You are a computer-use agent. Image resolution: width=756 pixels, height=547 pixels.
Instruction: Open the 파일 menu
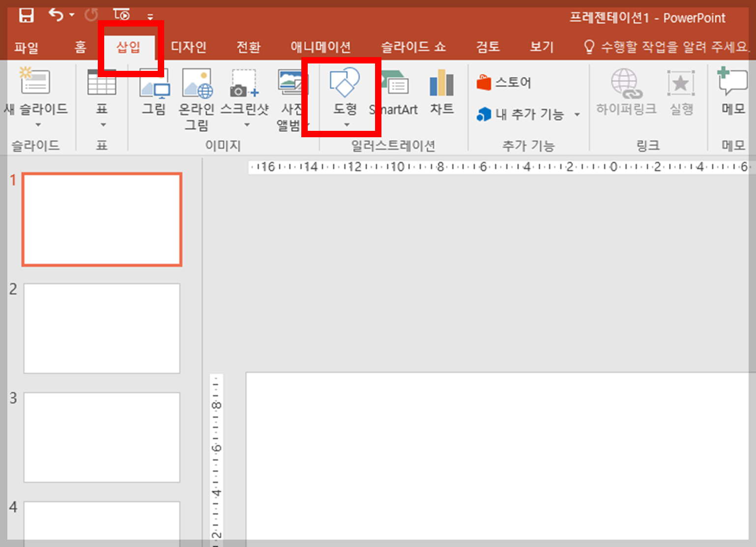[27, 47]
